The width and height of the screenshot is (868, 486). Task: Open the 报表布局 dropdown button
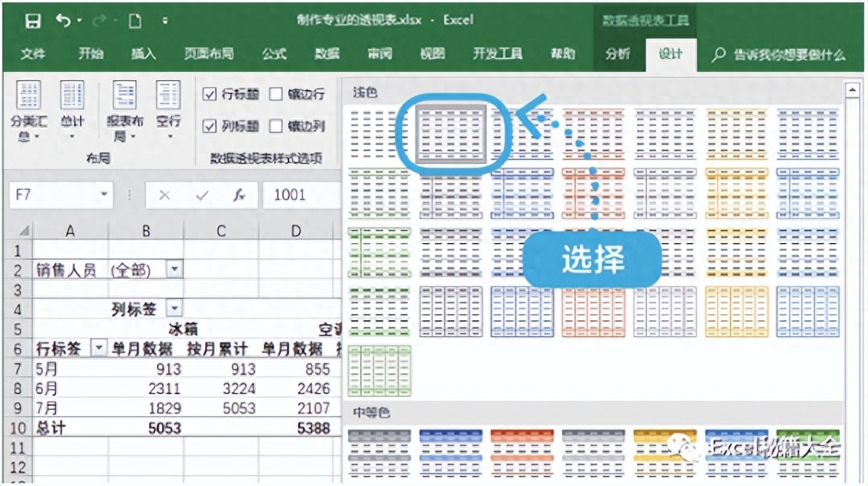tap(124, 111)
